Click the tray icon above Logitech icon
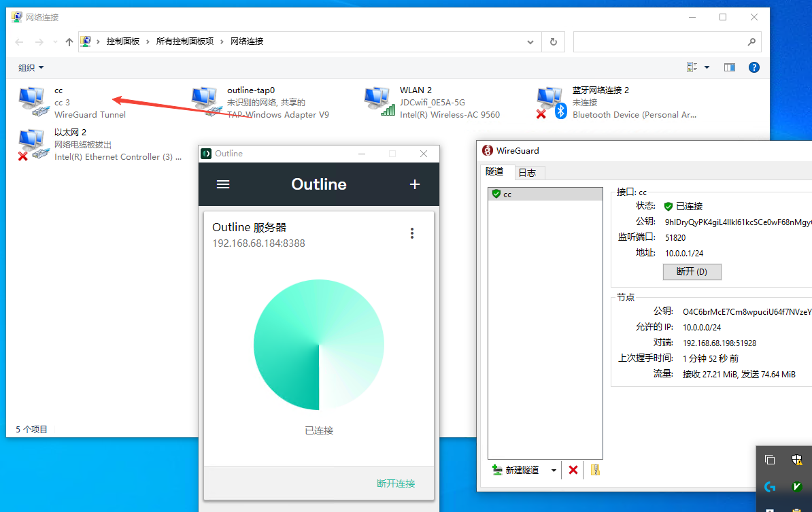812x512 pixels. tap(770, 459)
